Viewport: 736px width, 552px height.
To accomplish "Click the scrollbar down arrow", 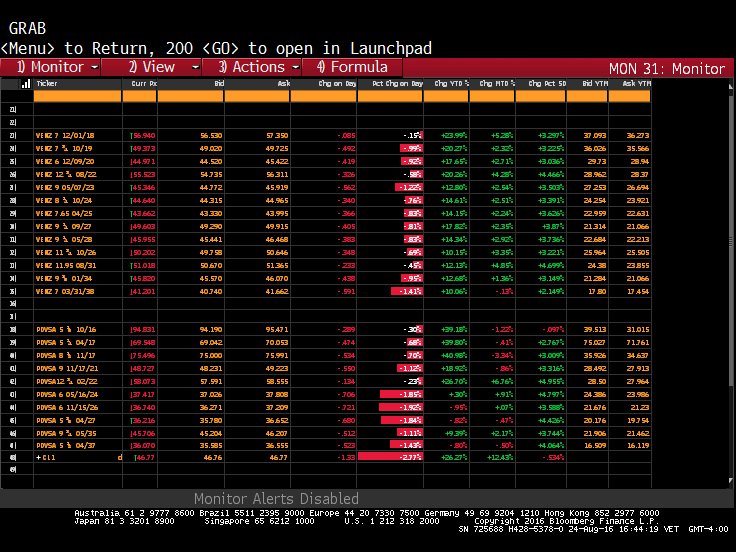I will click(730, 480).
